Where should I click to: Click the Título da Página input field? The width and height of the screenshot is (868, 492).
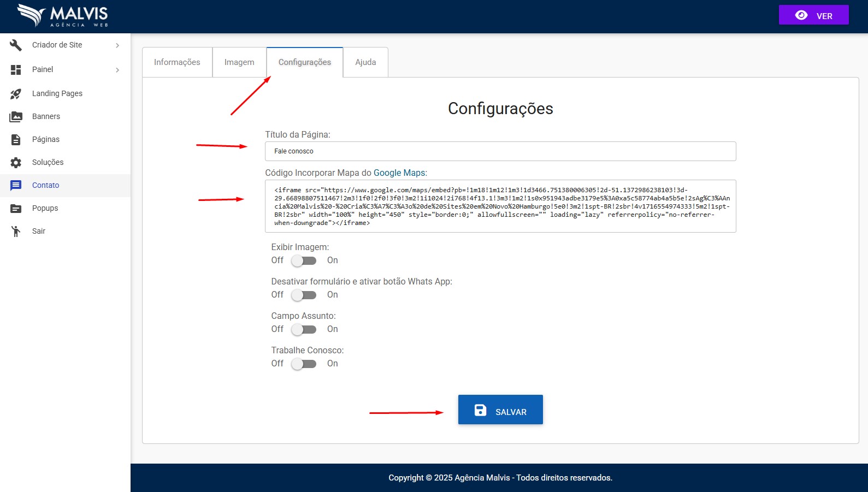[500, 151]
